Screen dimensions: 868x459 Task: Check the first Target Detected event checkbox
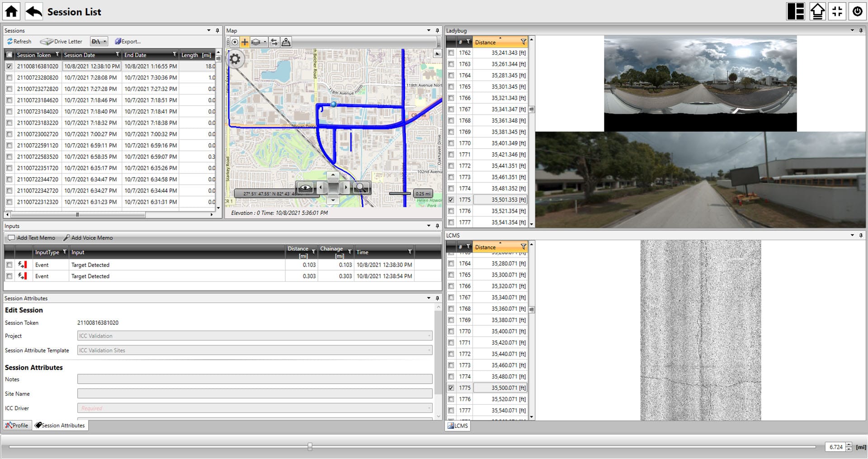coord(9,265)
